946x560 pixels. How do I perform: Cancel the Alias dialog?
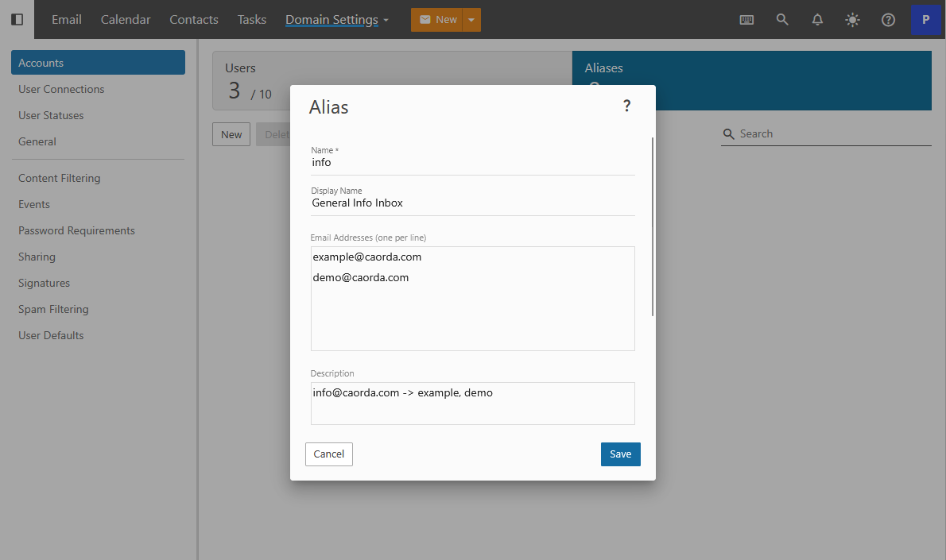(x=328, y=454)
